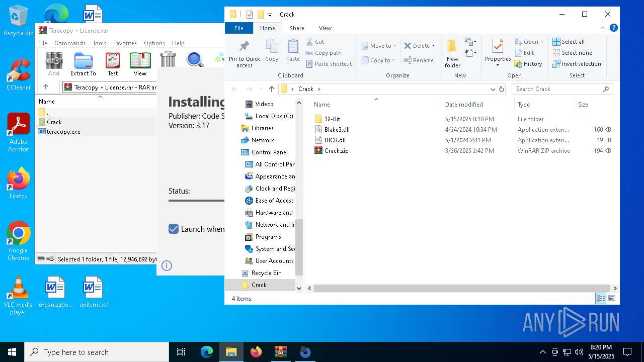Click Edit in the Open group
Image resolution: width=644 pixels, height=362 pixels.
525,53
